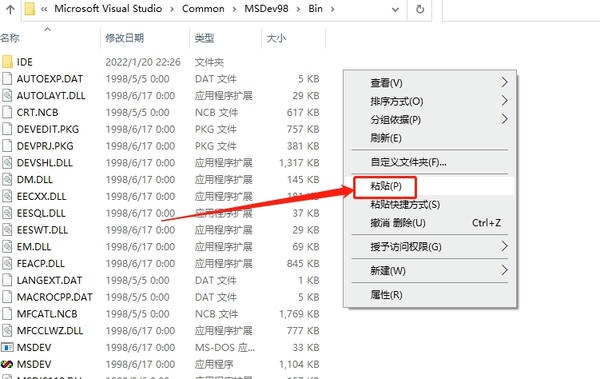Select the FEACP.DLL file icon
The image size is (600, 379).
[7, 263]
